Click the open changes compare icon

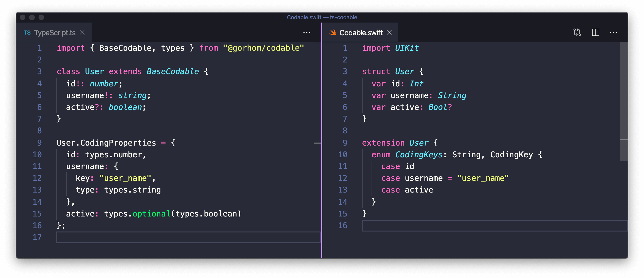tap(577, 32)
